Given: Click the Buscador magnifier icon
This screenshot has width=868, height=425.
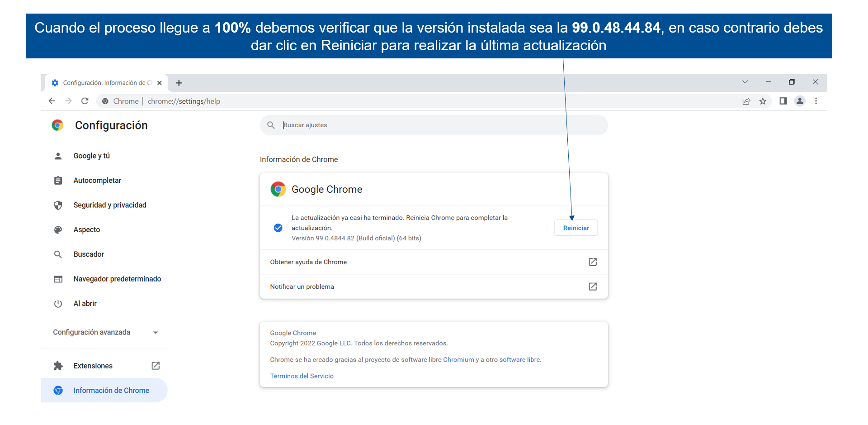Looking at the screenshot, I should tap(58, 254).
